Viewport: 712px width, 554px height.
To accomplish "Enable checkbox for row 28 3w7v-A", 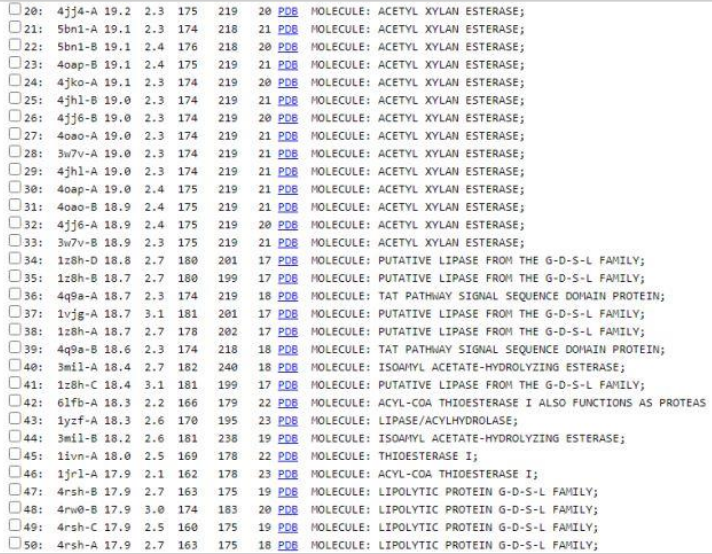I will point(13,153).
